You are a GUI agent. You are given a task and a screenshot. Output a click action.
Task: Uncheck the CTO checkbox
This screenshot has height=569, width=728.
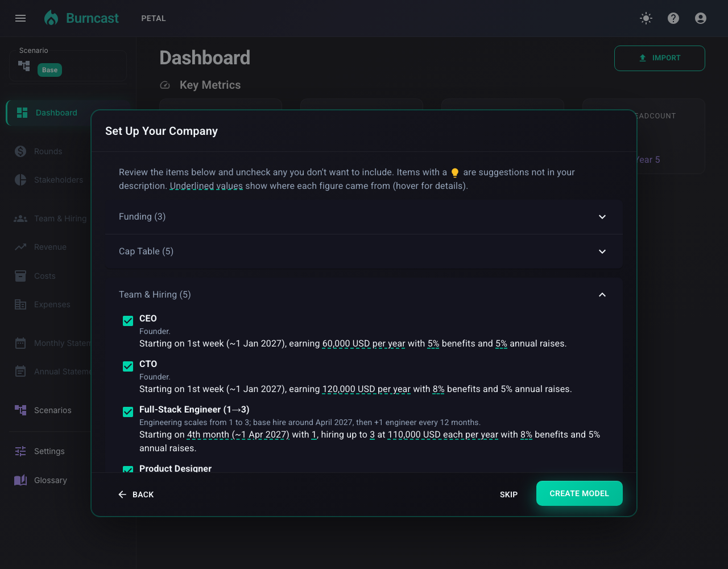coord(128,366)
